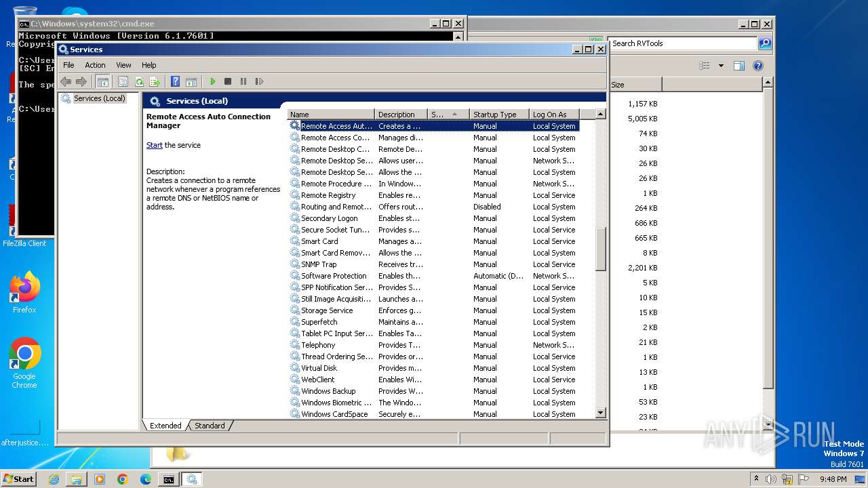
Task: Click the services list scroll down arrow
Action: (x=600, y=413)
